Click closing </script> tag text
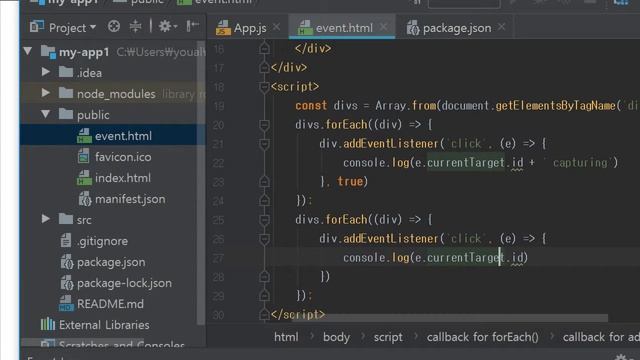The image size is (640, 360). 298,314
